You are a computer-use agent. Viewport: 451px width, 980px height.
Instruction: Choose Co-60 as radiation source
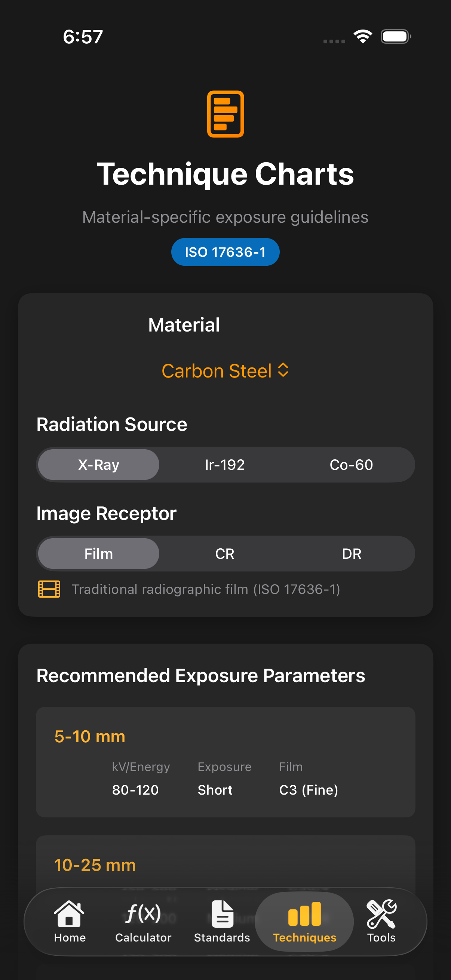(351, 465)
